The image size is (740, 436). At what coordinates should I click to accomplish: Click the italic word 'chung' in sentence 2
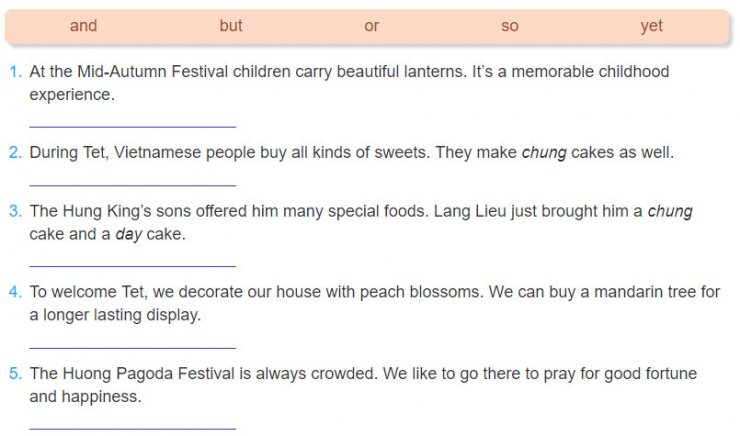point(544,153)
